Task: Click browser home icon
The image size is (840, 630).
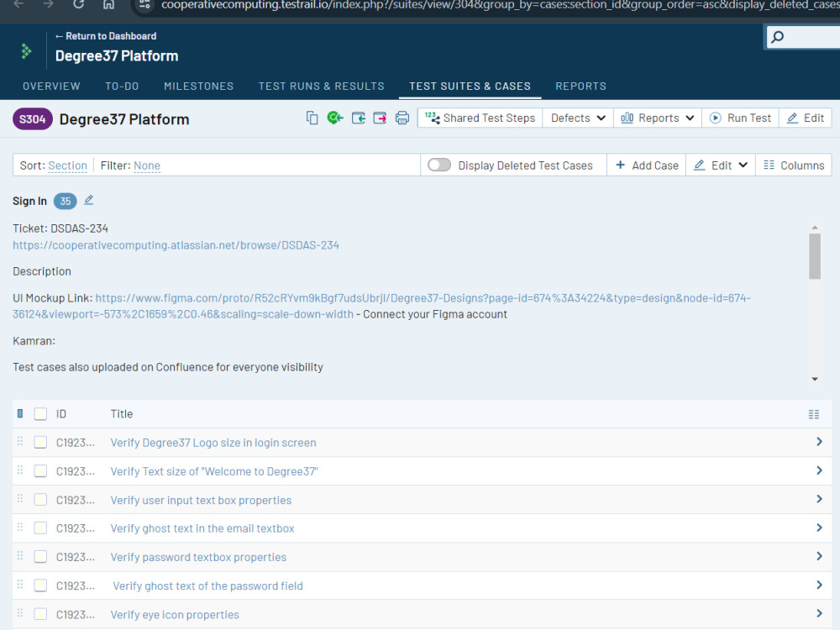Action: tap(108, 4)
